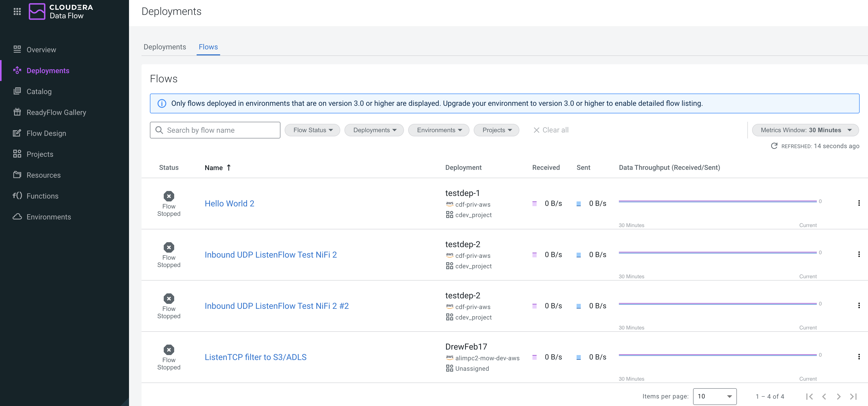Switch to the Deployments tab
Image resolution: width=868 pixels, height=406 pixels.
(165, 47)
